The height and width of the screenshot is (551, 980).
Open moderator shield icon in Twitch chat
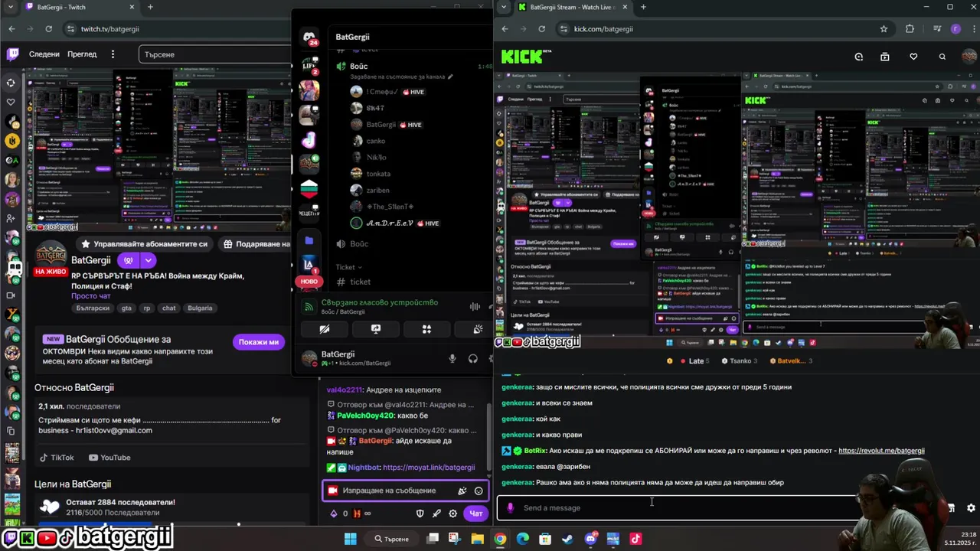click(x=420, y=514)
